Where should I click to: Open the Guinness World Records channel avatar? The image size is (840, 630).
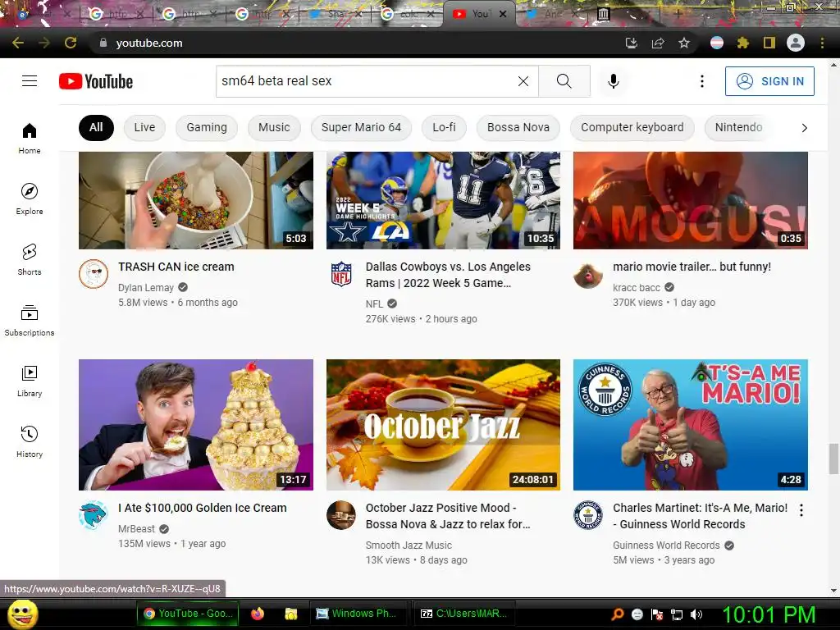588,515
